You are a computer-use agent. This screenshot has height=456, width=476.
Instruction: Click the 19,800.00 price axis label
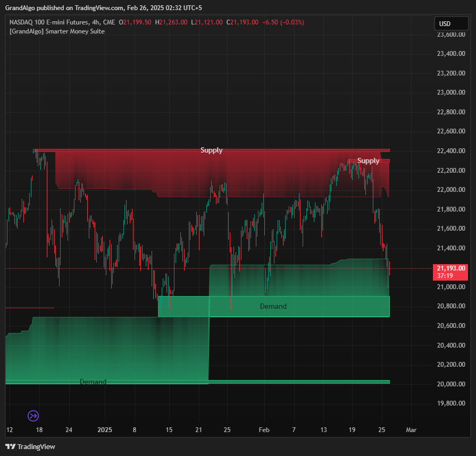(451, 403)
